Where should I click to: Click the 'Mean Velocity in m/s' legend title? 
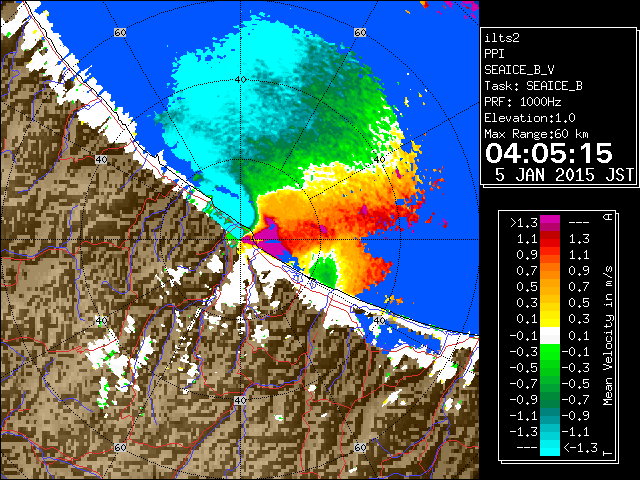coord(608,336)
